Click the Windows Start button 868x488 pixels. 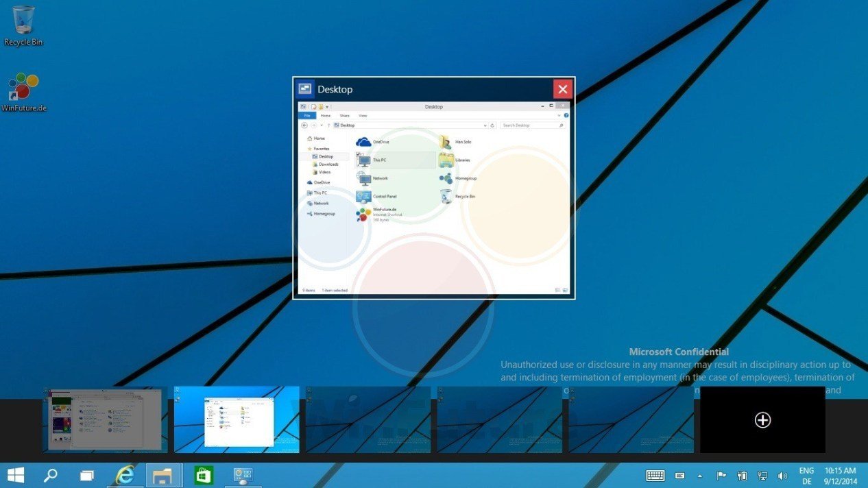(15, 475)
